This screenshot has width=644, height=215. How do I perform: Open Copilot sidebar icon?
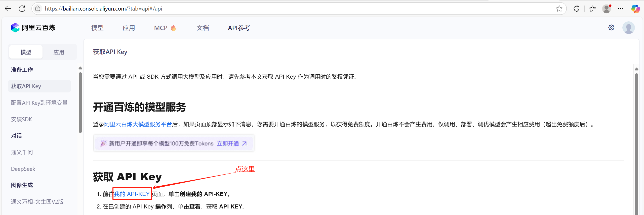pos(635,9)
